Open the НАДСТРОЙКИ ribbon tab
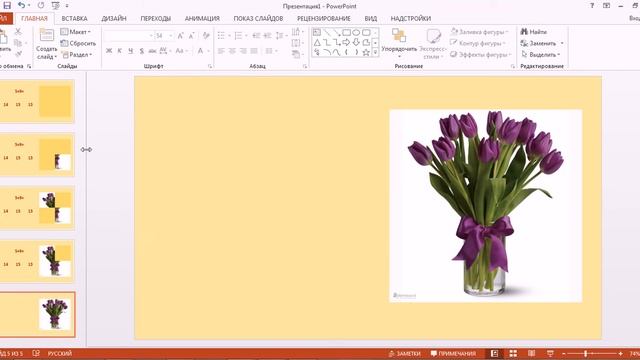 coord(411,18)
